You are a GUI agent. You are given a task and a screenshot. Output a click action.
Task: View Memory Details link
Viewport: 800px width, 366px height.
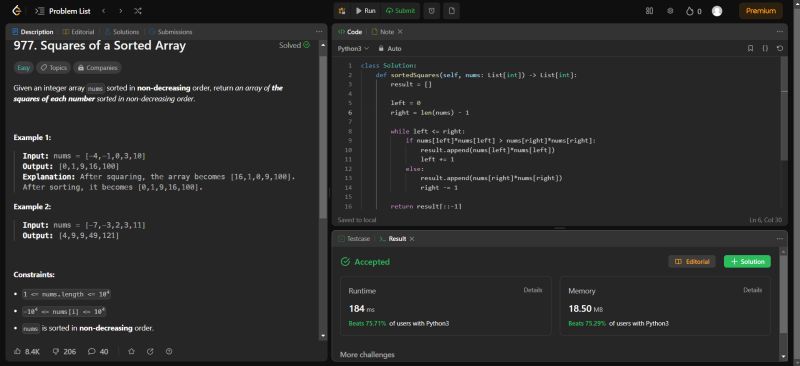tap(753, 290)
